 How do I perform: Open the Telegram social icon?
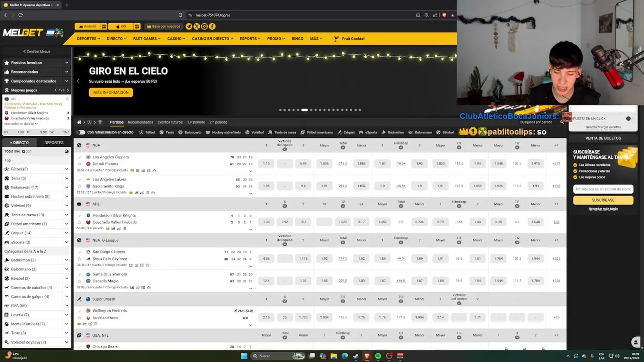[189, 26]
